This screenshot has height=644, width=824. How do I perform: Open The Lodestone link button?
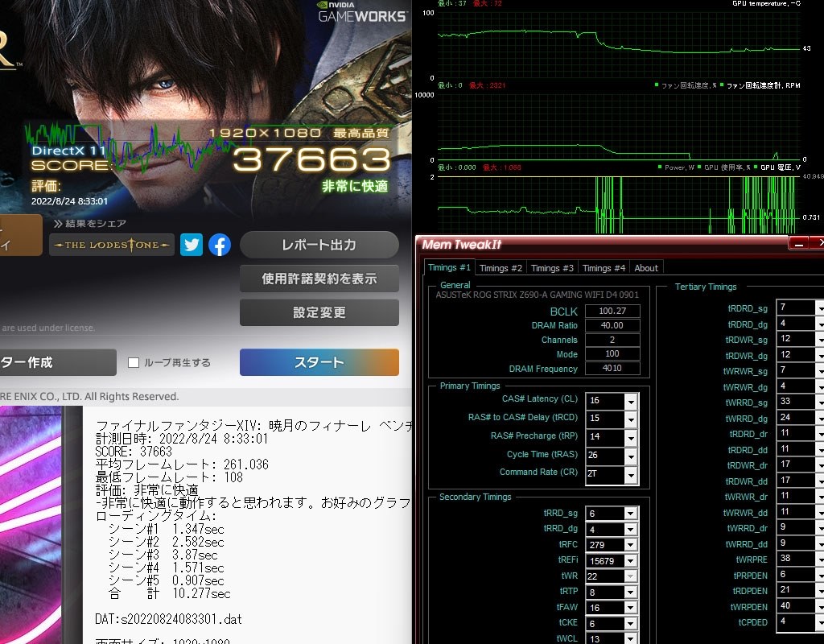tap(112, 245)
